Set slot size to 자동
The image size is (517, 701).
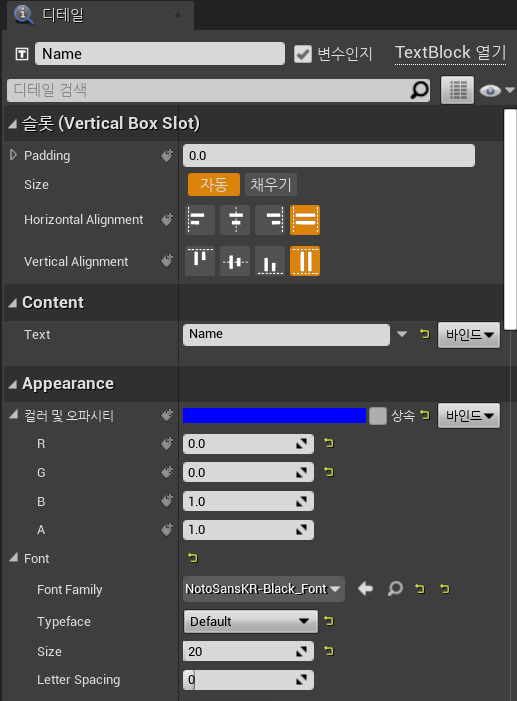pyautogui.click(x=214, y=185)
